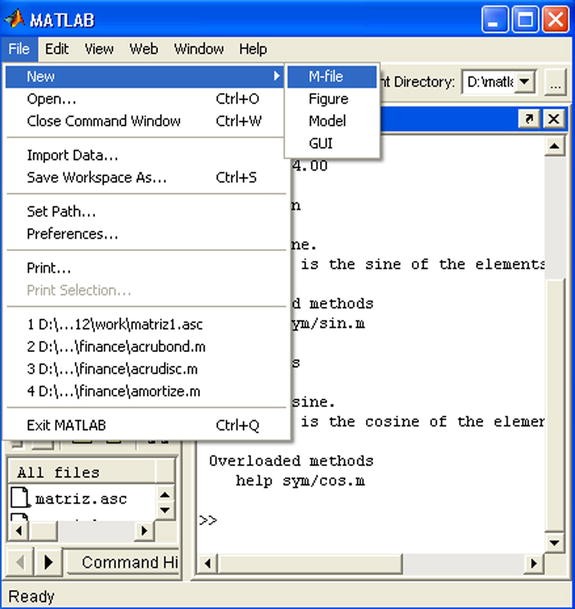This screenshot has height=609, width=575.
Task: Open the View menu
Action: (x=99, y=49)
